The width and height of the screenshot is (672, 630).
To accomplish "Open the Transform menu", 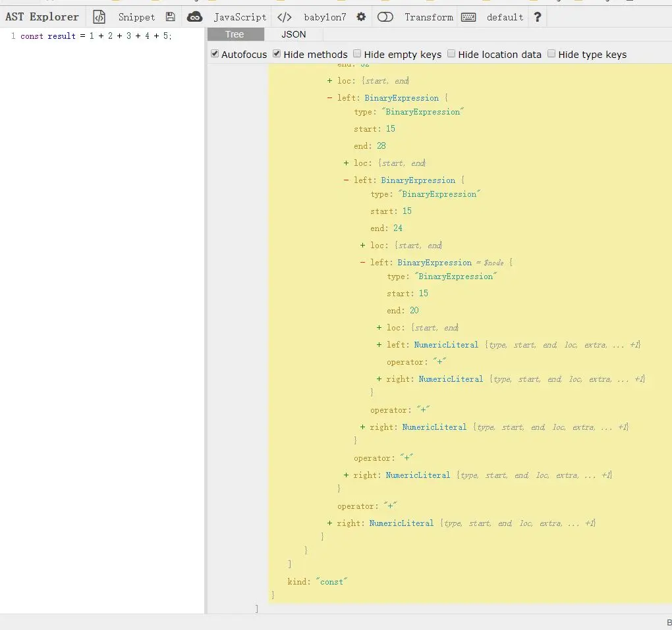I will click(x=429, y=17).
